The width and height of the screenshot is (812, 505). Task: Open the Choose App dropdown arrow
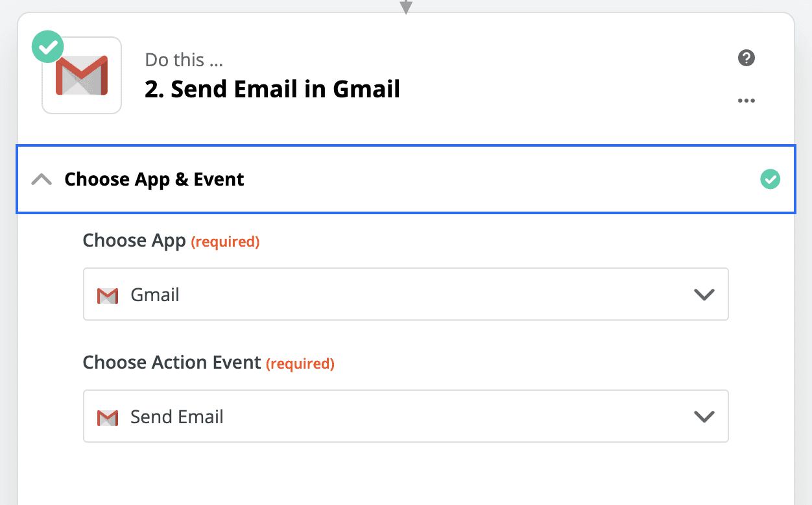point(704,295)
